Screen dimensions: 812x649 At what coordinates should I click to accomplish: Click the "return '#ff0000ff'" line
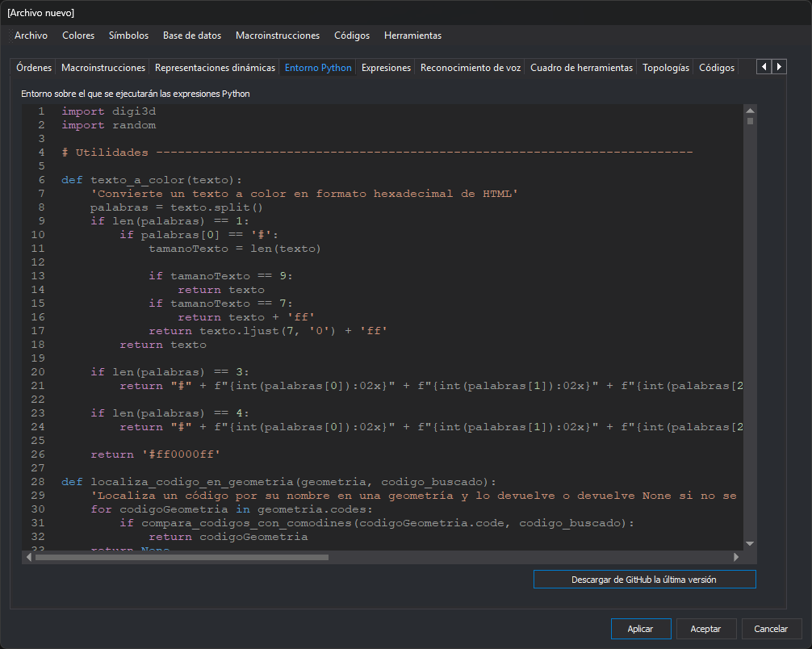155,454
